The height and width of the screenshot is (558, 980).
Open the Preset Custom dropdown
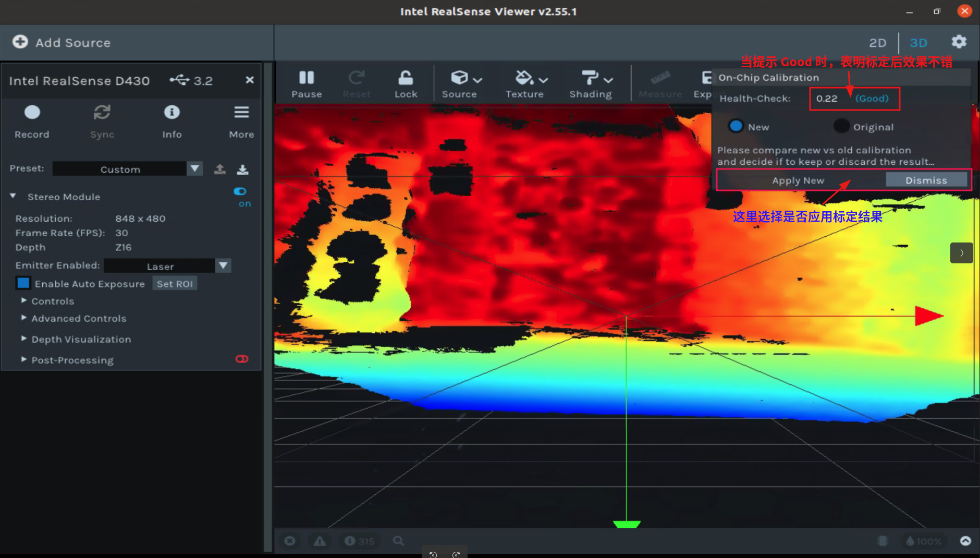127,169
